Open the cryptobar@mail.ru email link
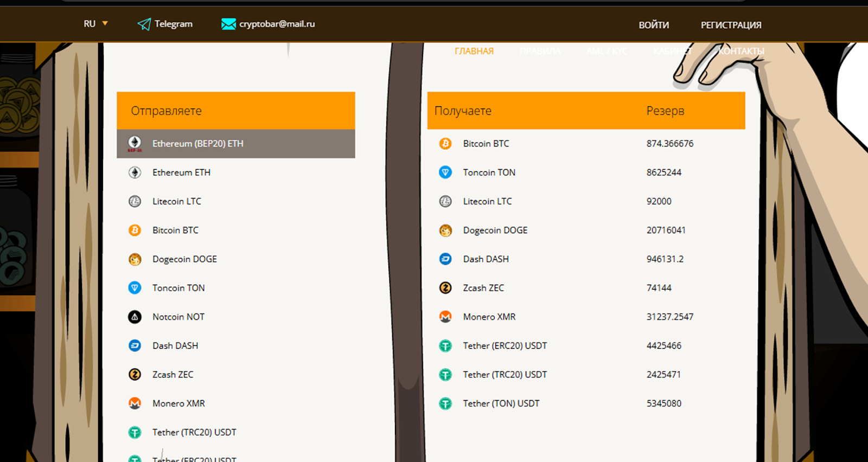Screen dimensions: 868x462 coord(277,24)
